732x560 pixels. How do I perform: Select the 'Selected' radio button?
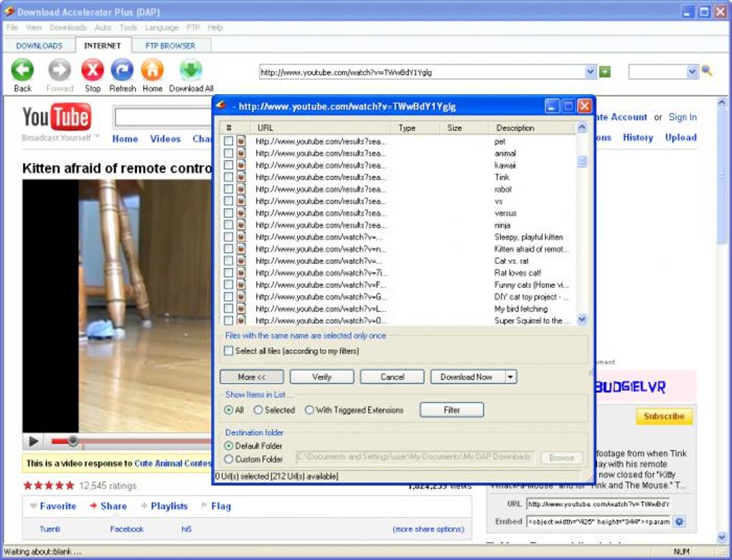pos(258,410)
